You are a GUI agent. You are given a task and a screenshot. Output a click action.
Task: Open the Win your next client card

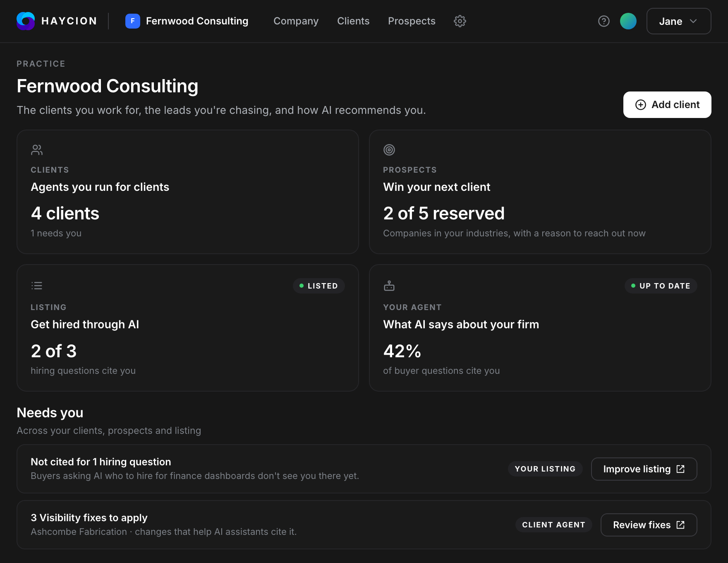click(x=540, y=192)
